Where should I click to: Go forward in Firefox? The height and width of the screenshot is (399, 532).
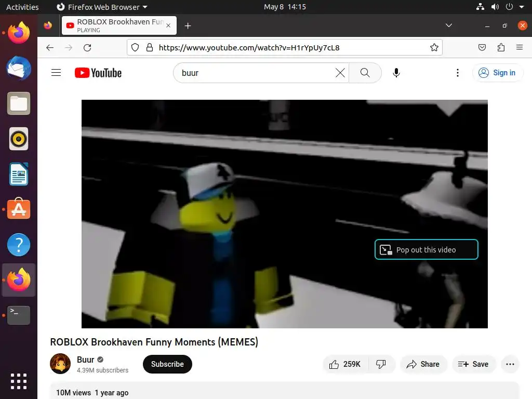[69, 47]
